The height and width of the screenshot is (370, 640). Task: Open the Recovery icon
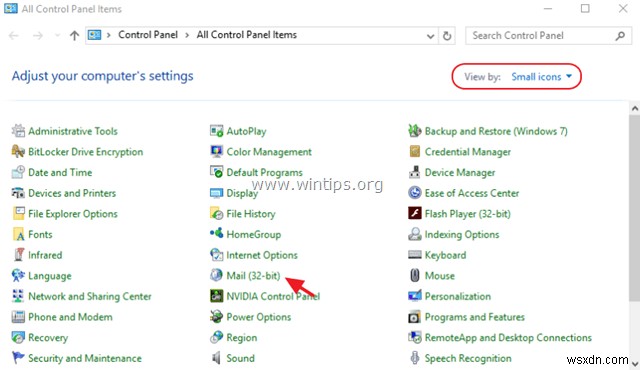coord(18,337)
